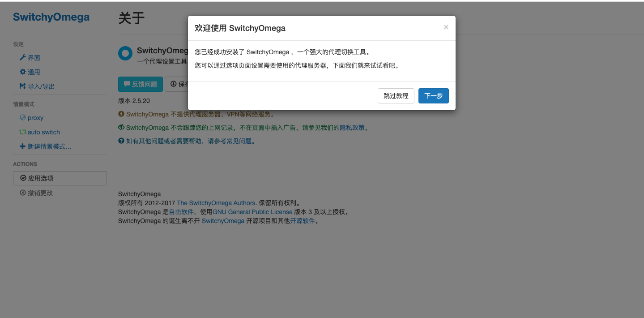This screenshot has width=644, height=318.
Task: Click the round SwitchyOmega logo icon
Action: point(125,53)
